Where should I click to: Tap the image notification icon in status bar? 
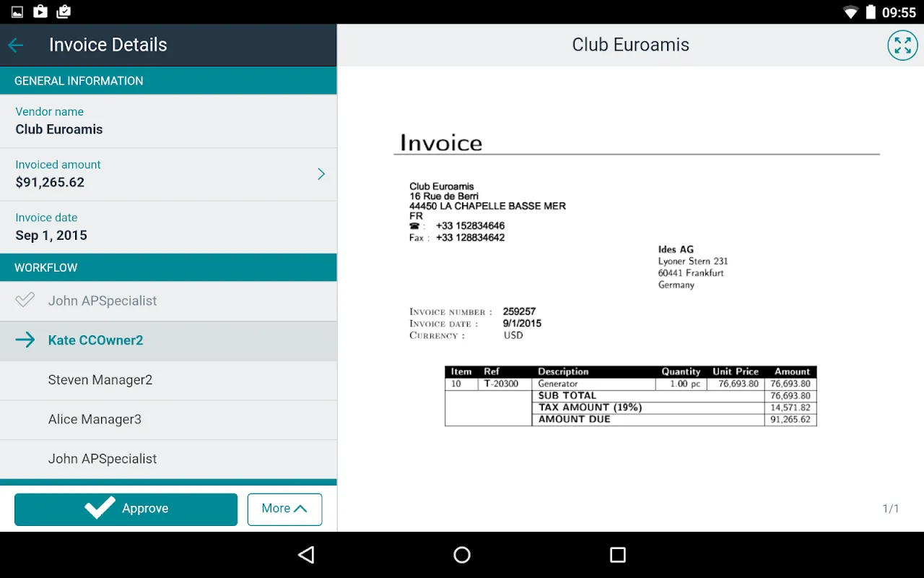[x=17, y=12]
